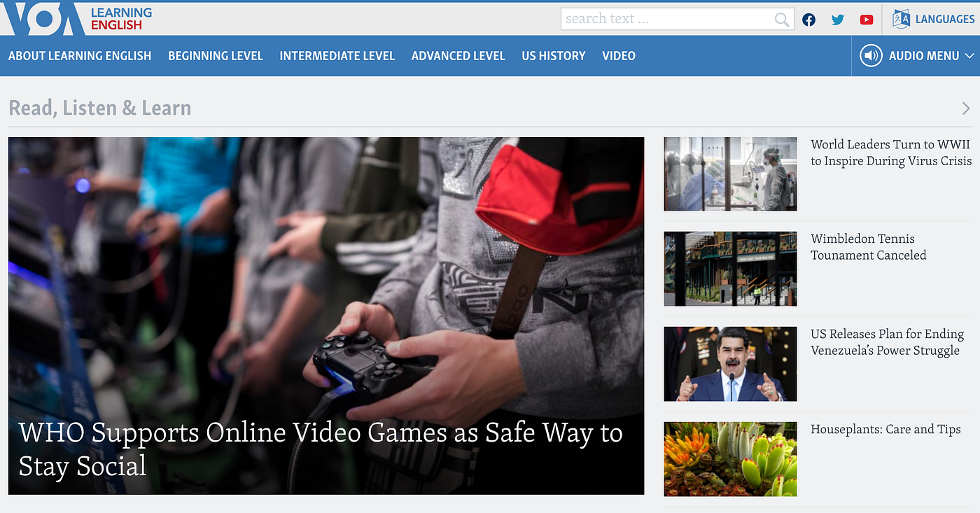980x513 pixels.
Task: Open US Releases Plan for Venezuela article
Action: click(888, 342)
